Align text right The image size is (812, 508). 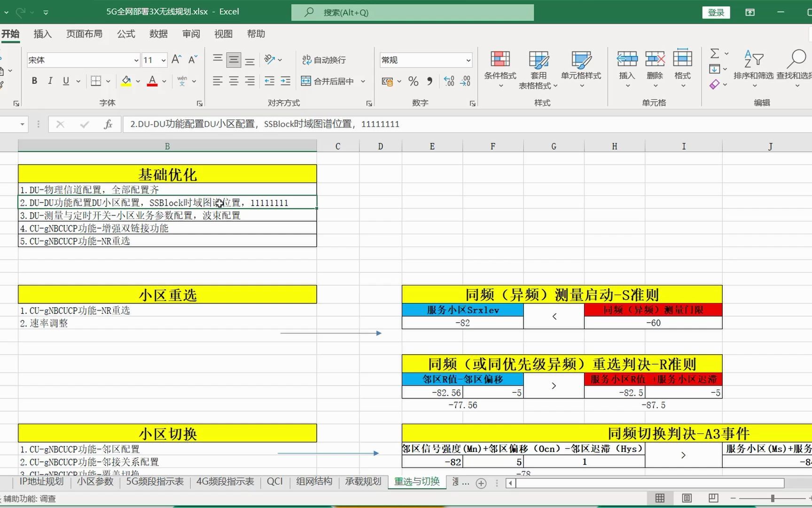coord(250,81)
